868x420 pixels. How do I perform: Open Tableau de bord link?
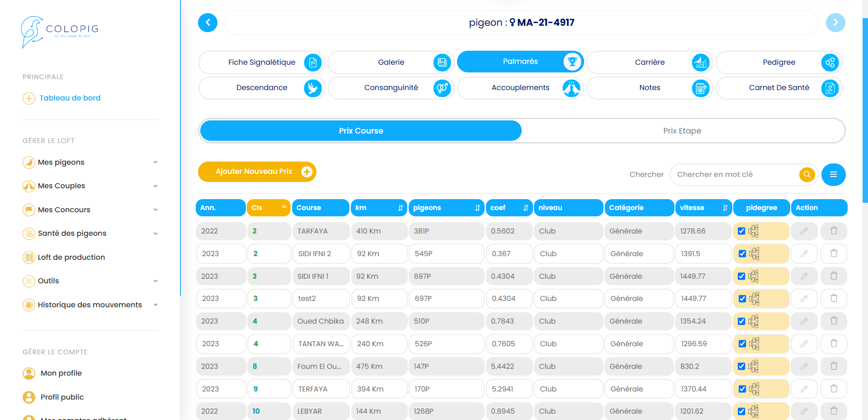[x=70, y=98]
